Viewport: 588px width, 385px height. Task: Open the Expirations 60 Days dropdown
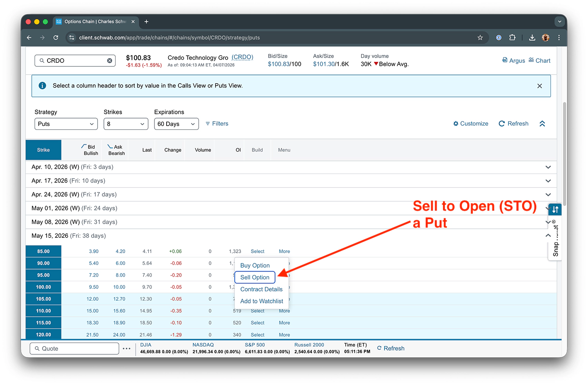(x=176, y=124)
